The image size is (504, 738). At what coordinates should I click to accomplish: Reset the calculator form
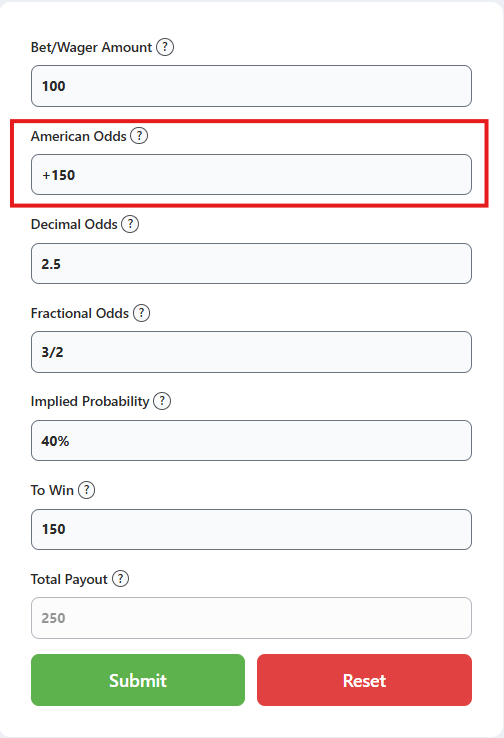364,680
